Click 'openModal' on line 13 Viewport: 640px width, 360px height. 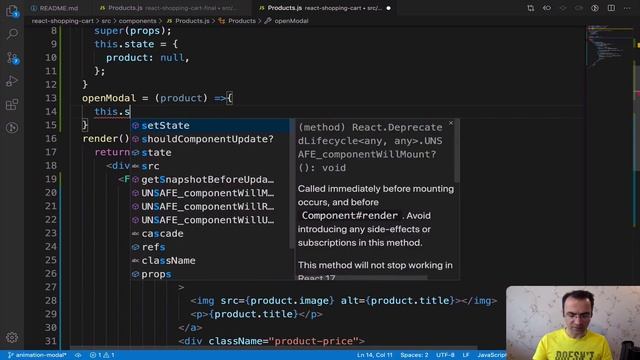(x=109, y=98)
